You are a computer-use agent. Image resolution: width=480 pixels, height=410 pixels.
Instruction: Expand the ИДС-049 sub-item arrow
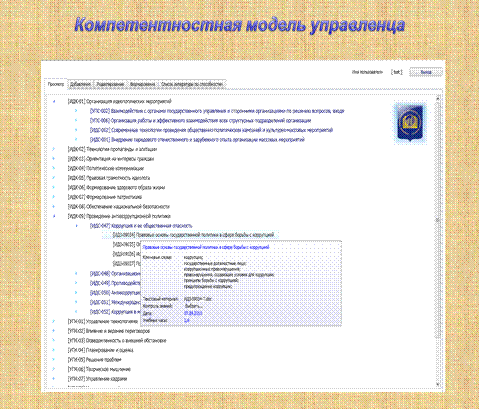76,283
